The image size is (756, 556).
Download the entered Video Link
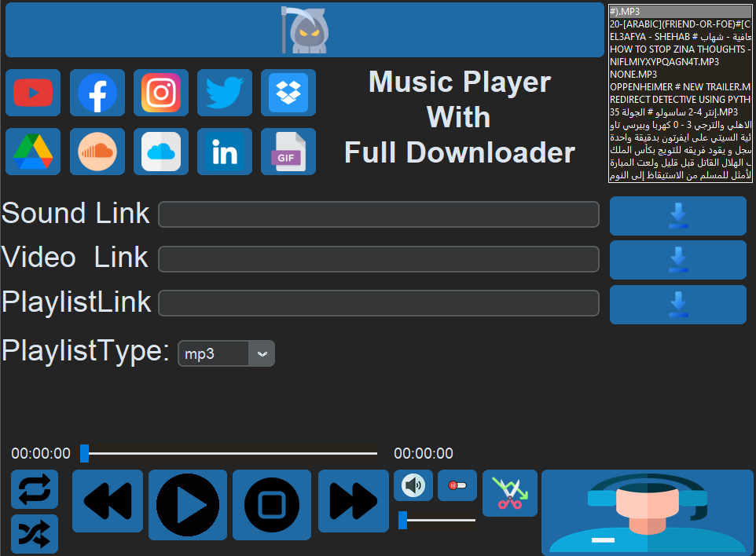pyautogui.click(x=677, y=260)
